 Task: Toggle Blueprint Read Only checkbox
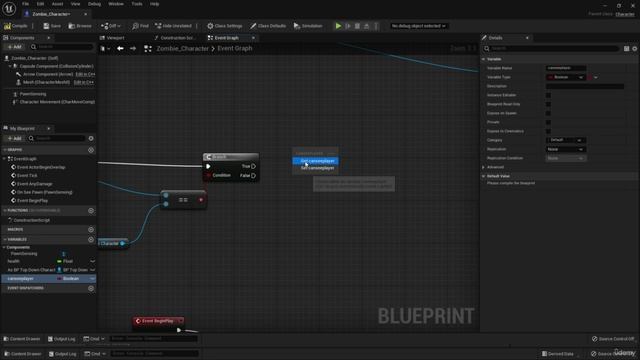tap(548, 104)
